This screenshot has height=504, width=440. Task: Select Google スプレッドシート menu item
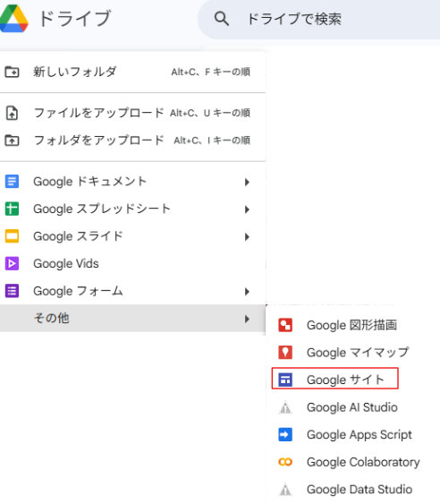point(132,209)
